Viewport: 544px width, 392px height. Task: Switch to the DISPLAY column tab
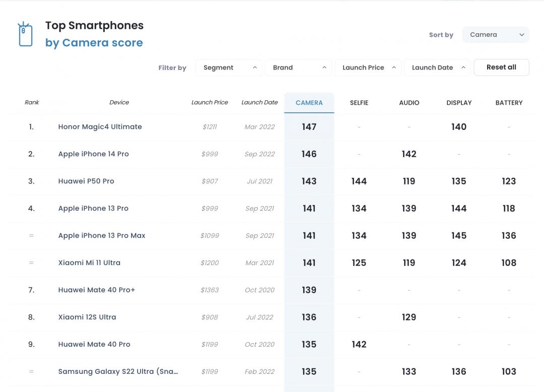[459, 103]
